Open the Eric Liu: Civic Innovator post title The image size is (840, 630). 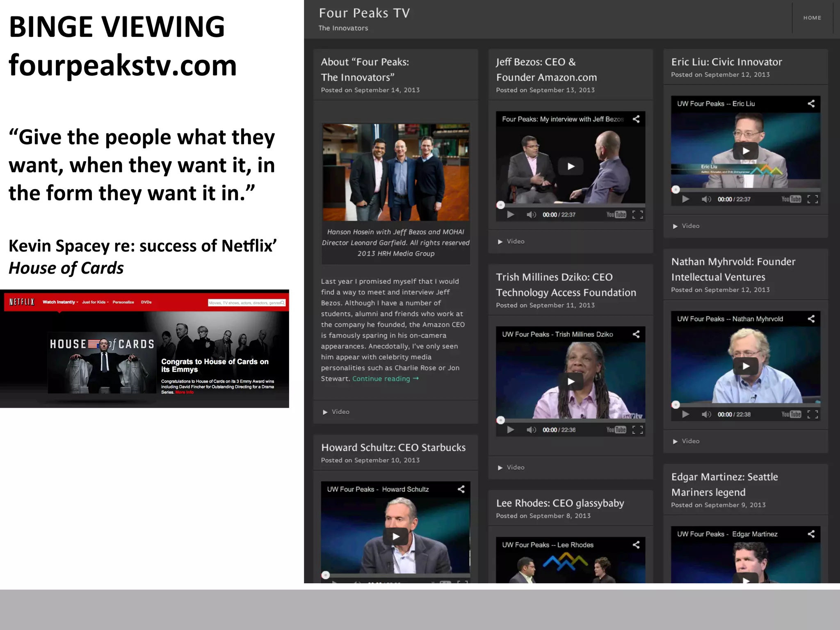coord(726,62)
